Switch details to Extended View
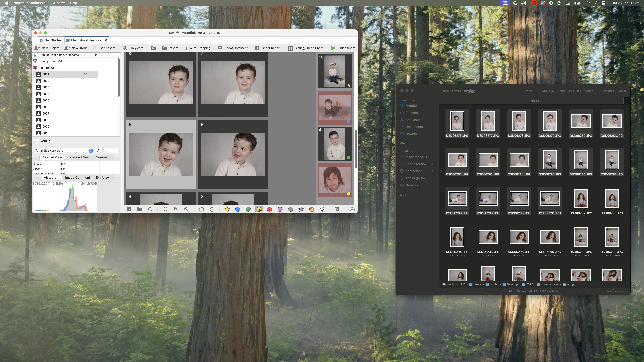Screen dimensions: 644x362 [79, 157]
